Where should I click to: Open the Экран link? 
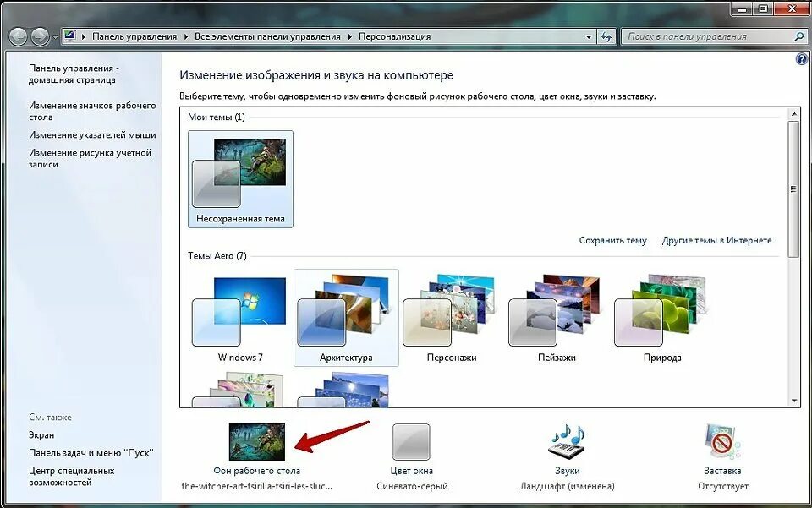[x=41, y=435]
